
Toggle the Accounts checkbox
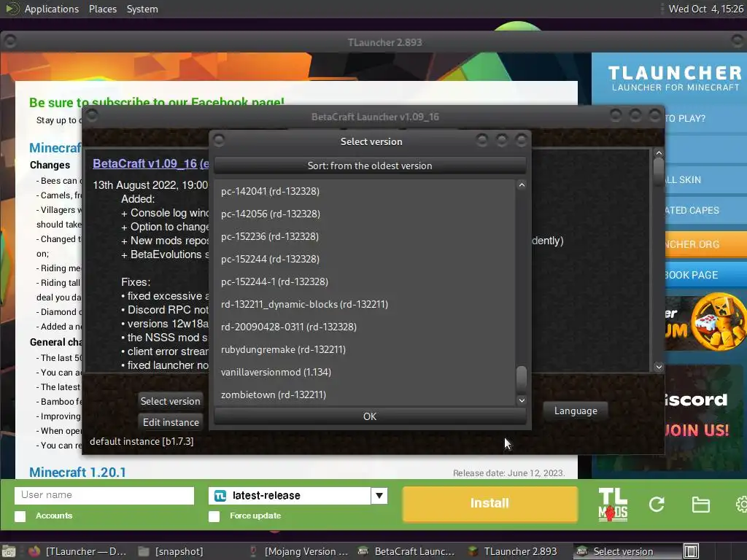point(20,516)
